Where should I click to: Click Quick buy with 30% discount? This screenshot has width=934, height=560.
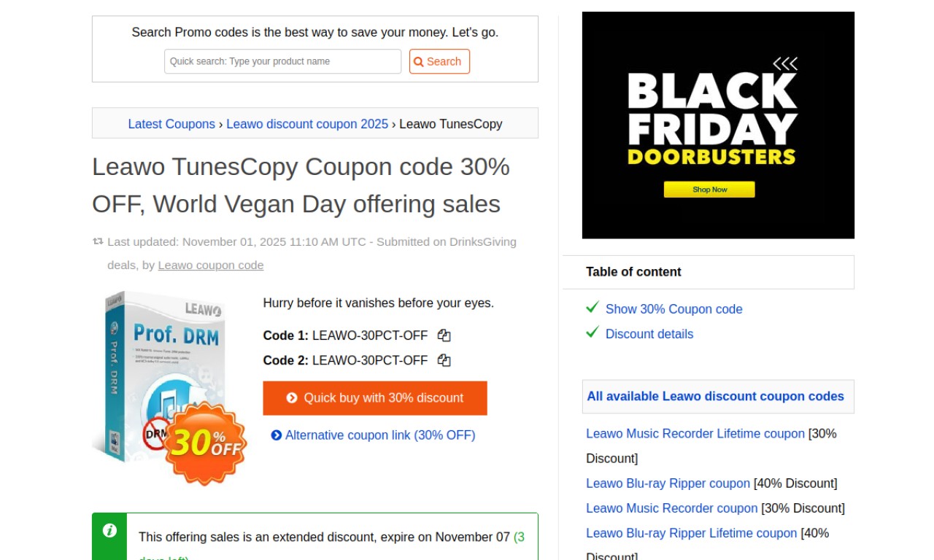coord(375,398)
